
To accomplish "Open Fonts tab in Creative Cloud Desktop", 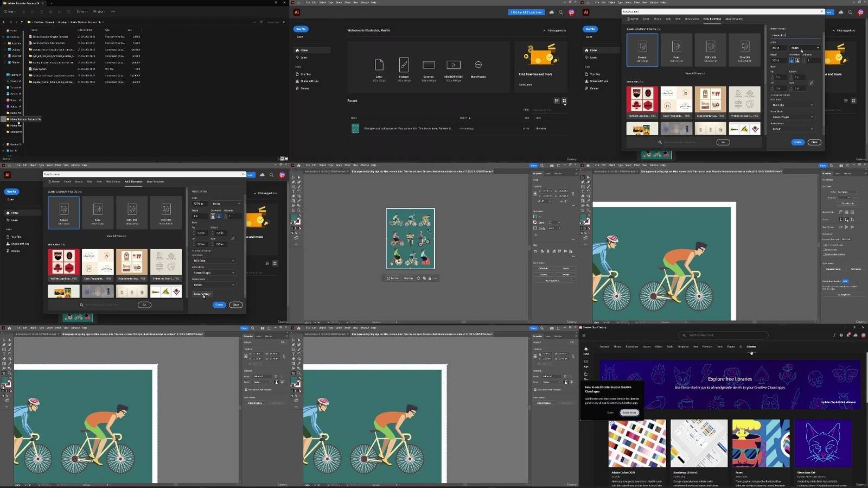I will pyautogui.click(x=719, y=346).
